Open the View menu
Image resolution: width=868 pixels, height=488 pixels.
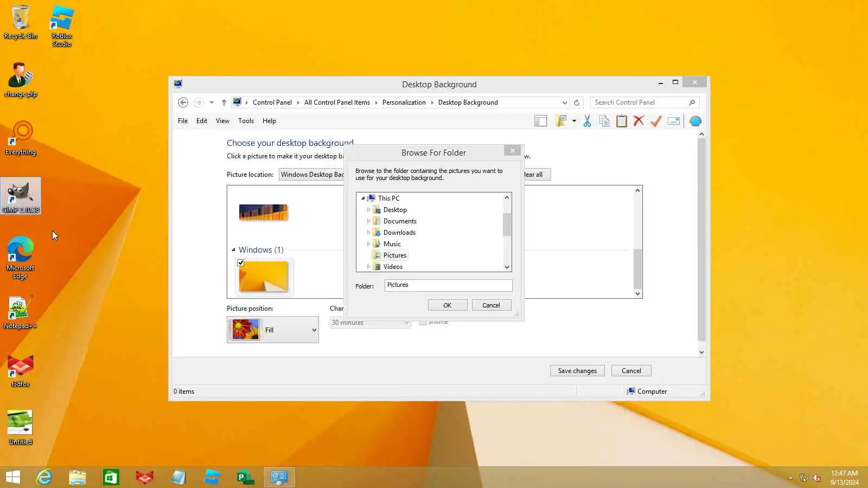point(222,121)
